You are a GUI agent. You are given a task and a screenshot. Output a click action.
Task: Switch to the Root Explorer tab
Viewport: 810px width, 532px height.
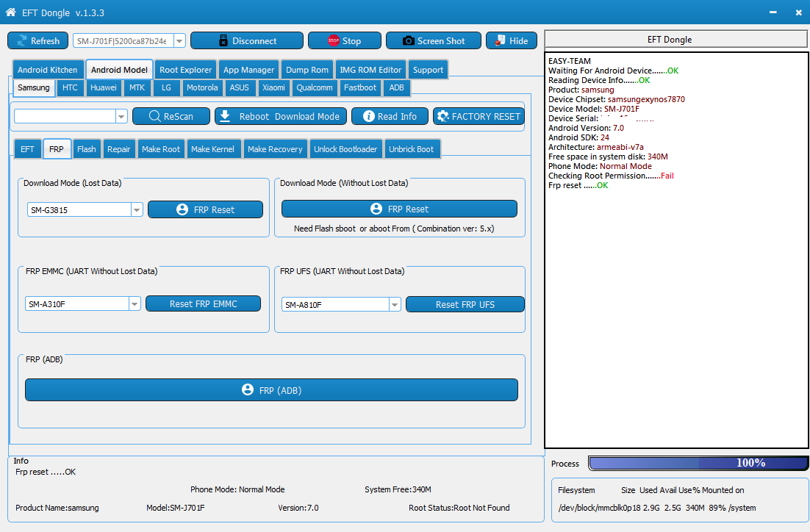185,70
